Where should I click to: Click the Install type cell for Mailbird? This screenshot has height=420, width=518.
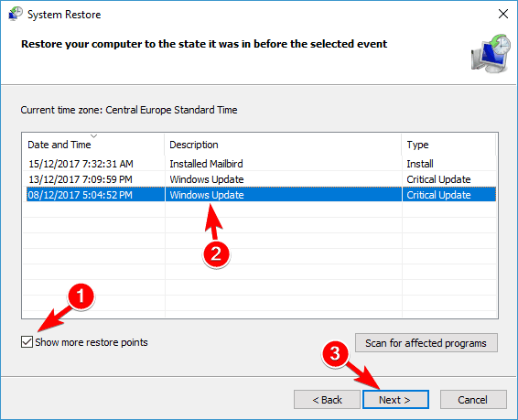(x=420, y=164)
